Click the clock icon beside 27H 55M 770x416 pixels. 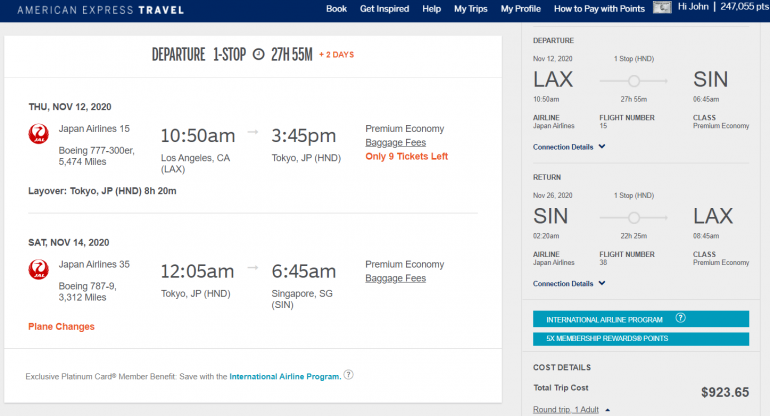pos(258,54)
